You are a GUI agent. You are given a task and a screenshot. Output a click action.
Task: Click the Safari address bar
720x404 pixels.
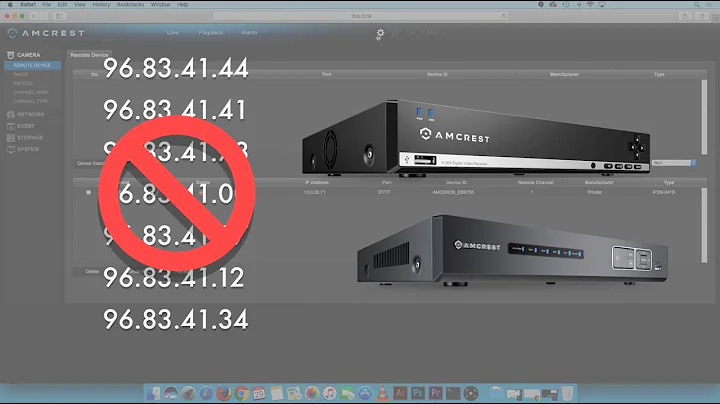[x=360, y=16]
